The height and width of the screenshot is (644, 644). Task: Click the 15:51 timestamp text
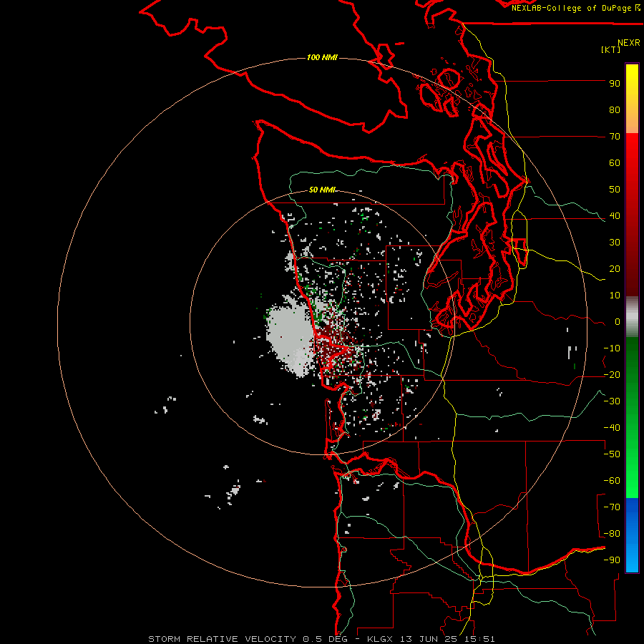click(482, 639)
